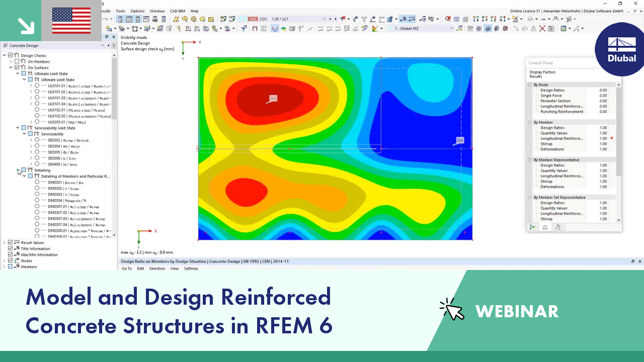Click the Options menu item
Screen dimensions: 644x362
137,11
